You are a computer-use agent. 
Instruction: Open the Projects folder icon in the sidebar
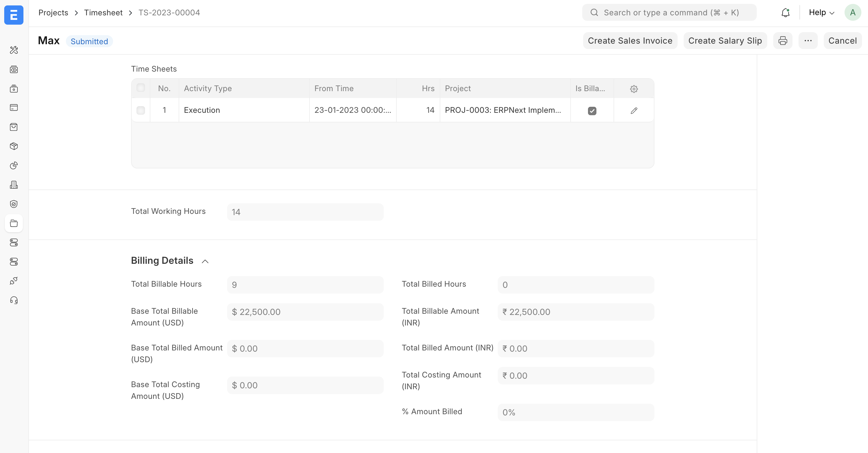click(14, 223)
